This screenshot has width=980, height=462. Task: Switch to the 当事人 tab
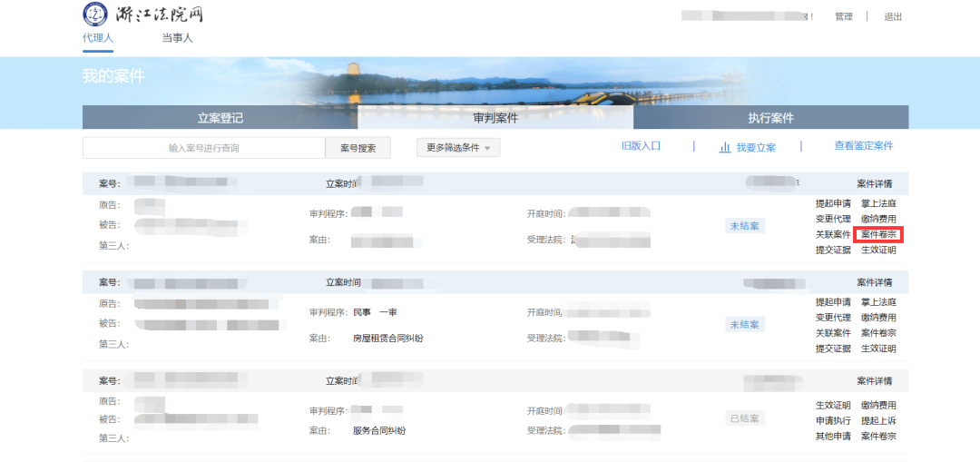pos(178,37)
